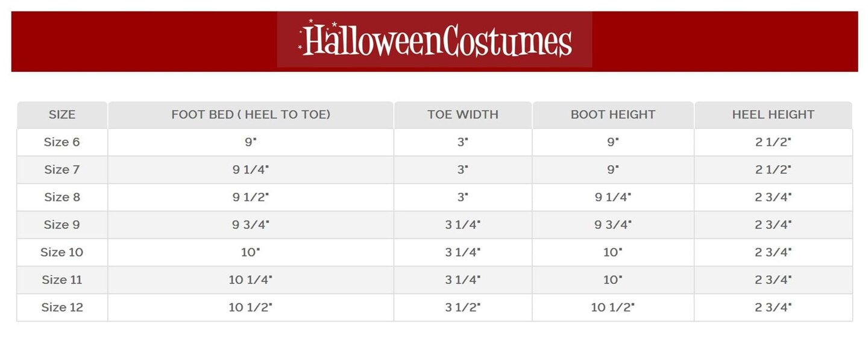Select the Size 6 row label

point(62,142)
